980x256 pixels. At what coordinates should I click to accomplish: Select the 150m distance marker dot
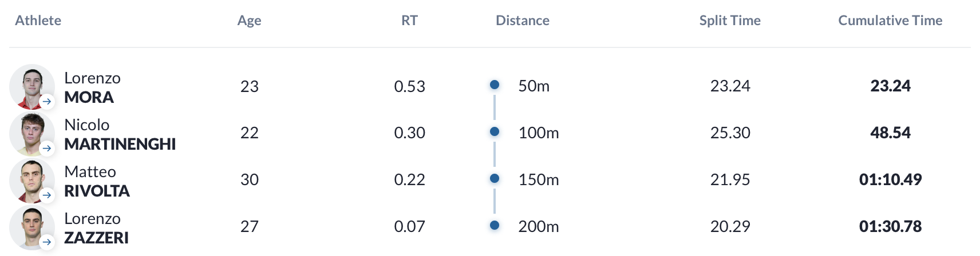[495, 178]
